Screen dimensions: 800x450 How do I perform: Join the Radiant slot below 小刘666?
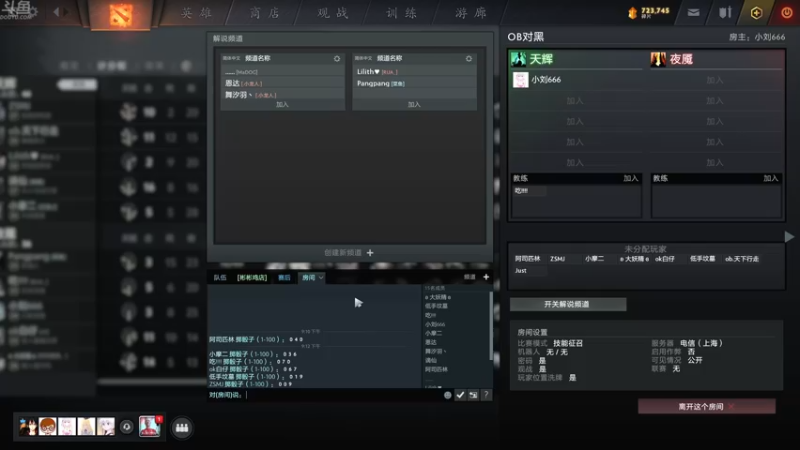click(575, 101)
